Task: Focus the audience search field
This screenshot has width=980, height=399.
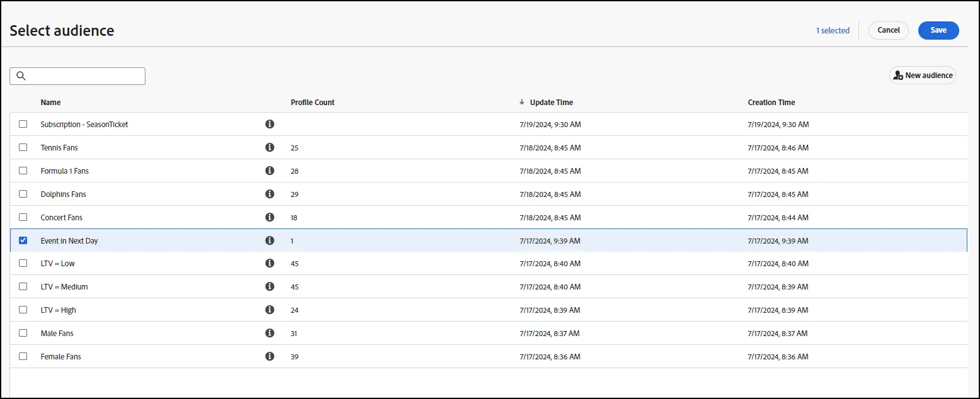Action: click(x=77, y=76)
